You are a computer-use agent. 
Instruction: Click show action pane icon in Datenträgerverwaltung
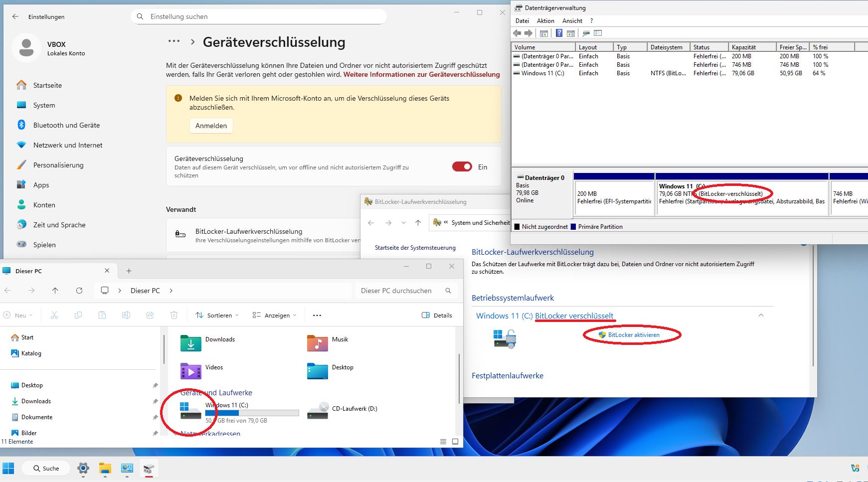(x=571, y=33)
